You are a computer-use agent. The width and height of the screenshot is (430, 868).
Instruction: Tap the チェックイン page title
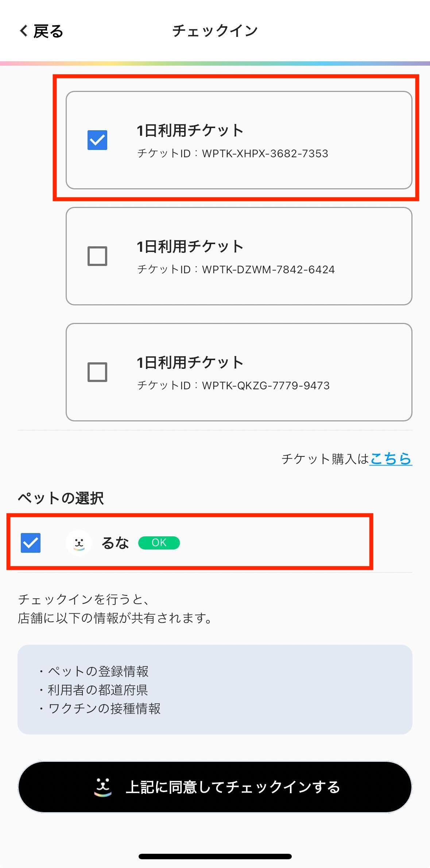pos(215,31)
